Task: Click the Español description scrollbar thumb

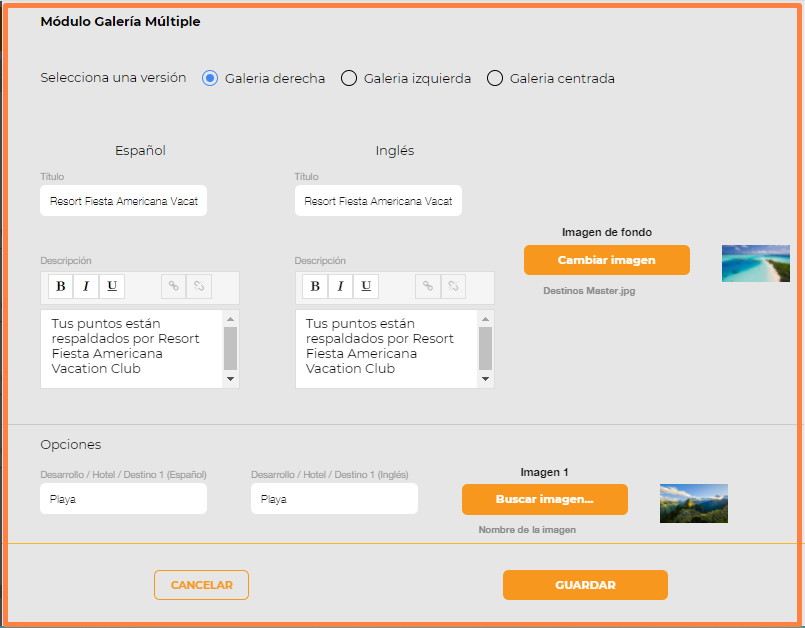Action: [231, 348]
